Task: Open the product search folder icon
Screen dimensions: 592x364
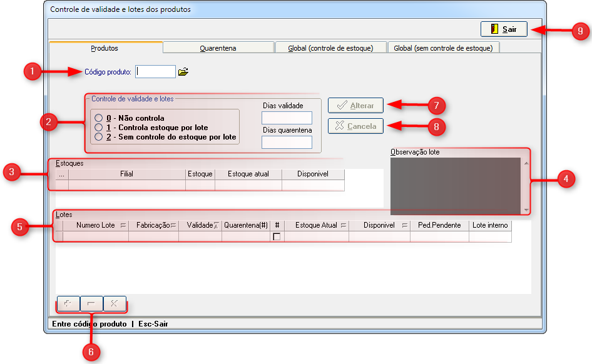Action: click(x=183, y=72)
